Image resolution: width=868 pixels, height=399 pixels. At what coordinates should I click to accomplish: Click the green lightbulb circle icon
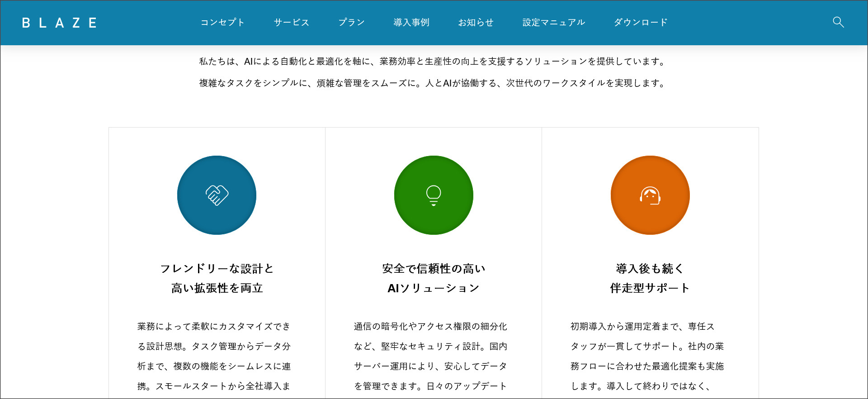[434, 195]
